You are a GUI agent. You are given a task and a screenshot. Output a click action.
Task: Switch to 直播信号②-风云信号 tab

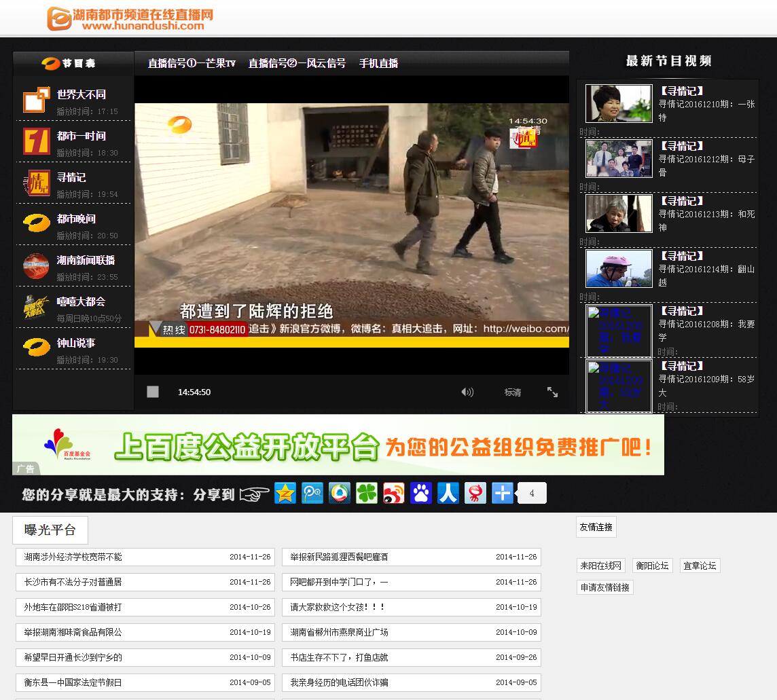tap(297, 63)
